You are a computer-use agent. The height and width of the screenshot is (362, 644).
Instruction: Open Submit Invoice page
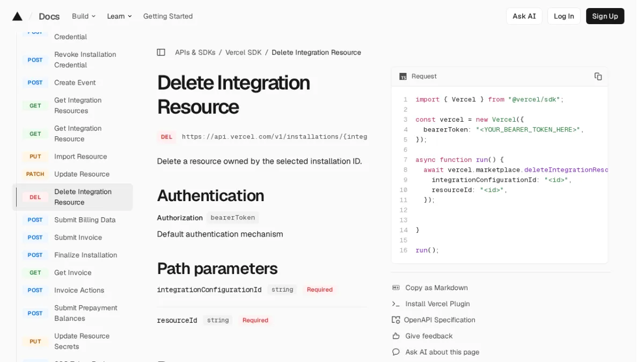pyautogui.click(x=78, y=238)
